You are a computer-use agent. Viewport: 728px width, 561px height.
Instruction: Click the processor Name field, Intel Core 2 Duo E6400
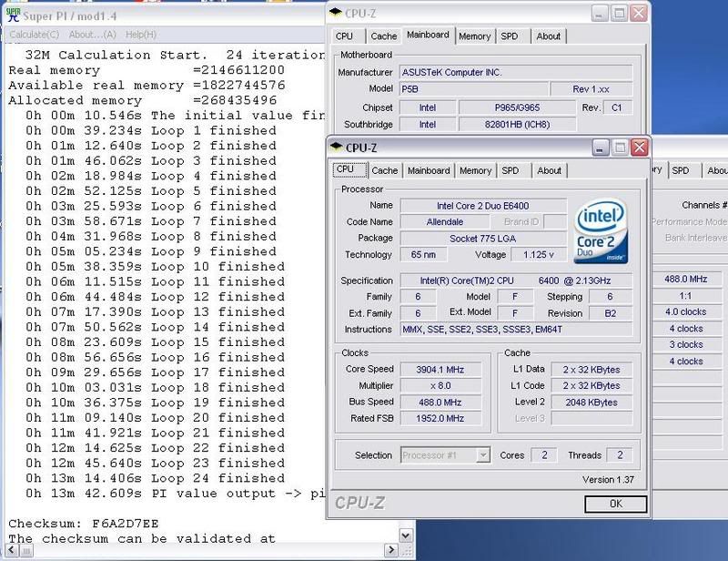point(482,205)
